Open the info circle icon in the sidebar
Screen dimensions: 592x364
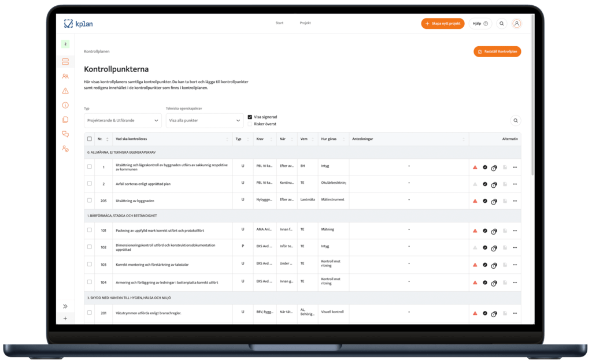[x=65, y=105]
